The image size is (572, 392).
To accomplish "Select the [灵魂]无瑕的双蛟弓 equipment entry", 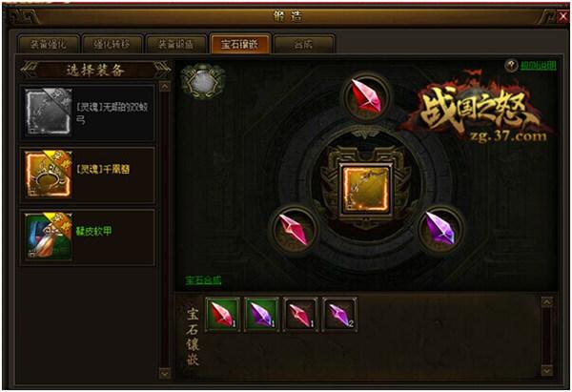I will tap(88, 113).
